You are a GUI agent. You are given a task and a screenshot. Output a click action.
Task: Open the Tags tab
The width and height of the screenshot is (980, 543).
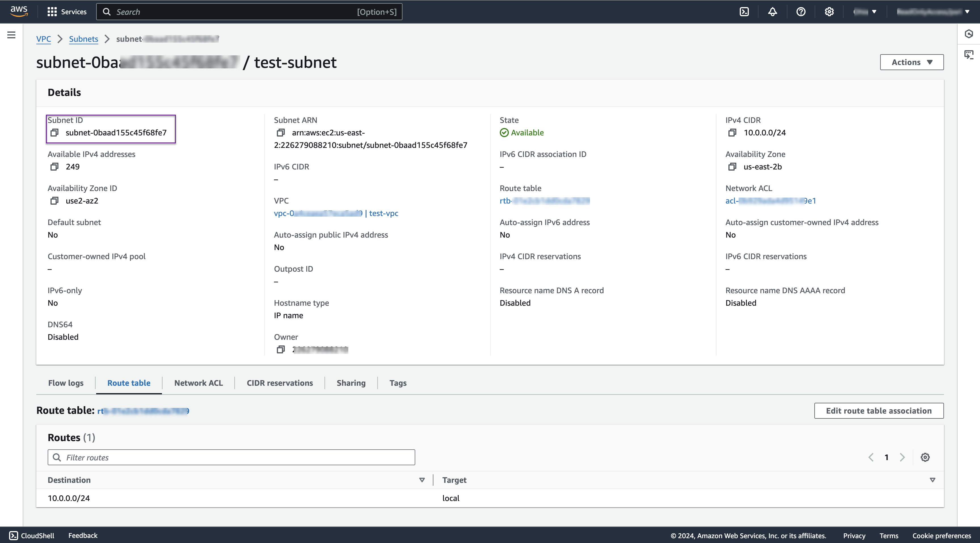point(398,383)
